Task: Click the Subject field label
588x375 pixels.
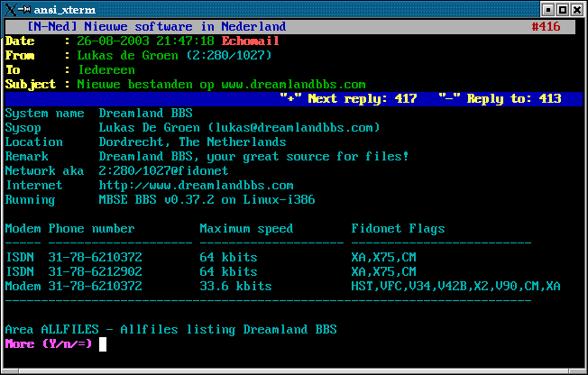Action: click(x=31, y=85)
